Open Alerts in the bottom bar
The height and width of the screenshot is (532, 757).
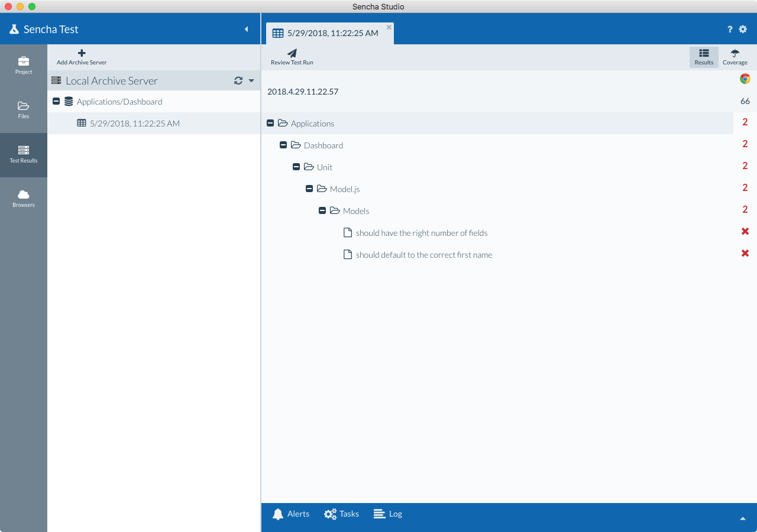291,514
